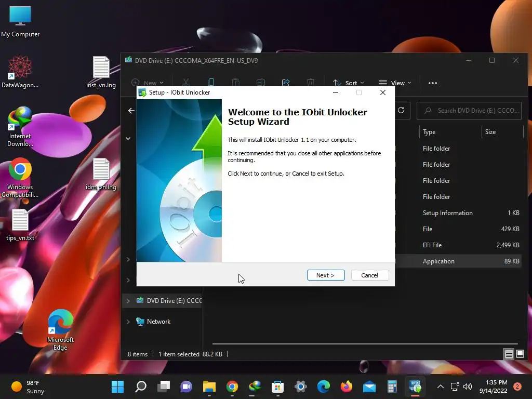Select the Setup Information file row
Screen dimensions: 532x399
[x=458, y=212]
